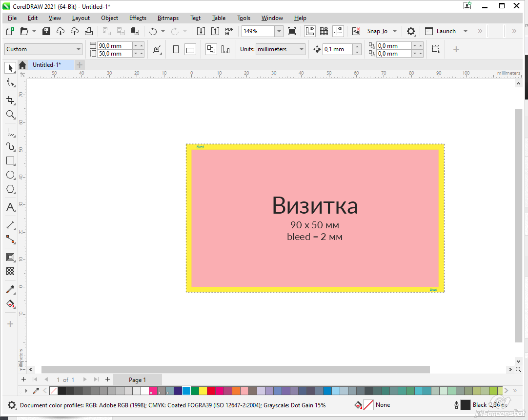Image resolution: width=528 pixels, height=420 pixels.
Task: Select the Crop tool
Action: coord(10,100)
